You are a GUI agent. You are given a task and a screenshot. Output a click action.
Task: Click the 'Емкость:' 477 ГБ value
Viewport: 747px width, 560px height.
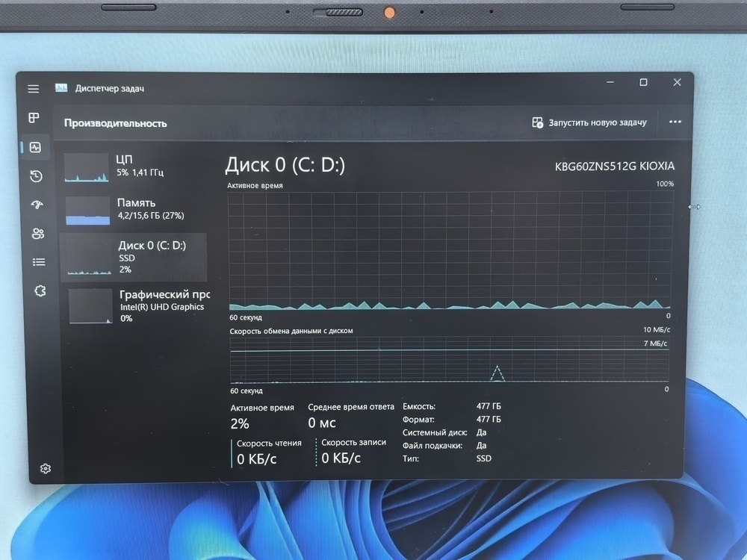(489, 406)
